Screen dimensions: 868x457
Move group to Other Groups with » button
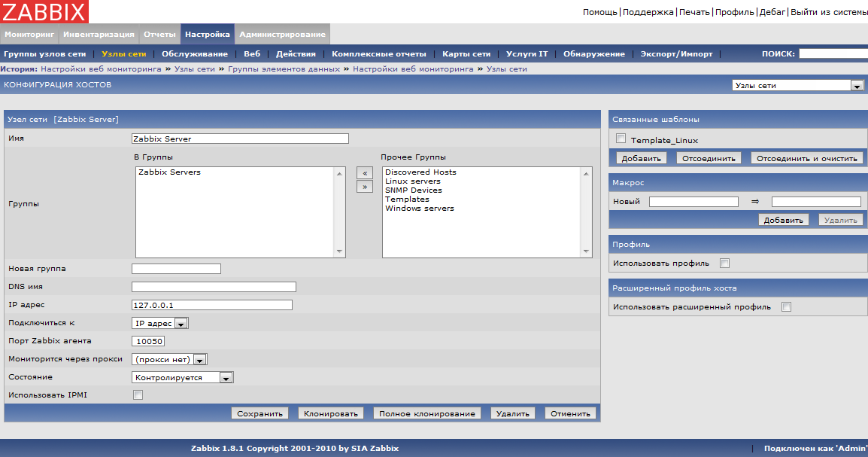coord(364,187)
